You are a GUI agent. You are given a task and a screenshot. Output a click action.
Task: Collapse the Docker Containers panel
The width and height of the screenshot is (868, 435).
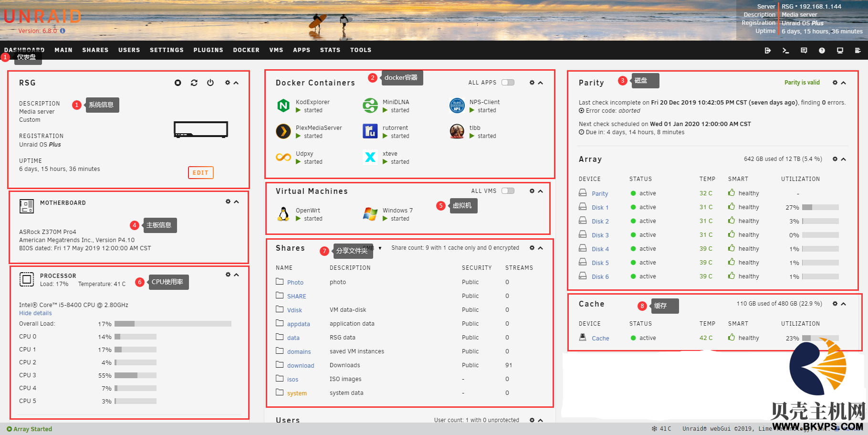[x=541, y=83]
